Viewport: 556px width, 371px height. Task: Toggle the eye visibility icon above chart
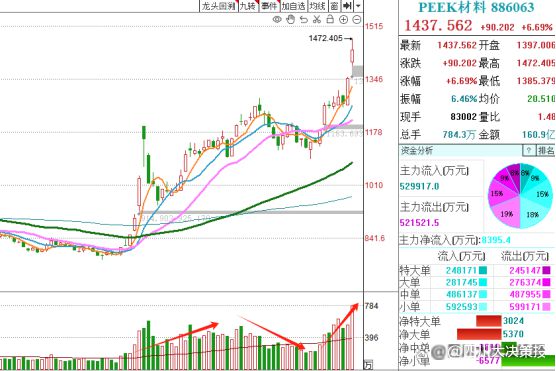(277, 20)
